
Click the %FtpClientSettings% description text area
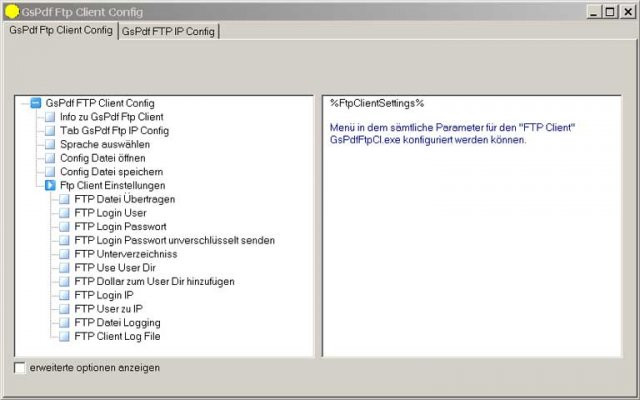pos(472,226)
